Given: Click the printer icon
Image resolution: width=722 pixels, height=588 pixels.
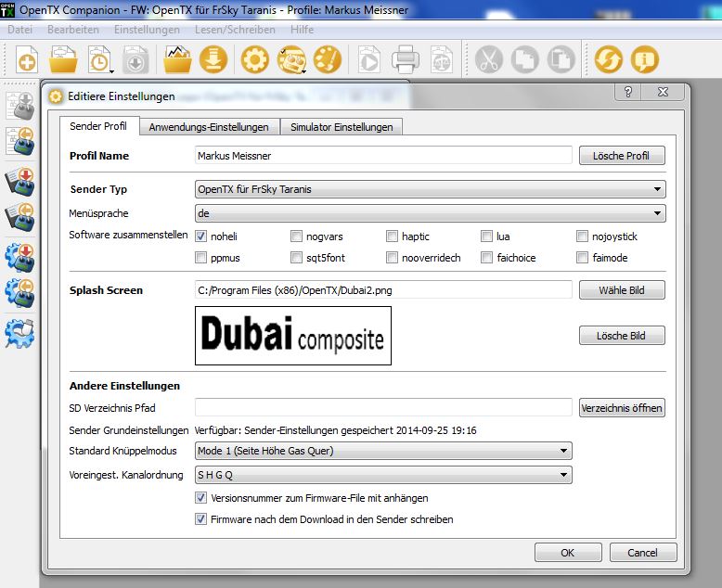Looking at the screenshot, I should tap(406, 59).
